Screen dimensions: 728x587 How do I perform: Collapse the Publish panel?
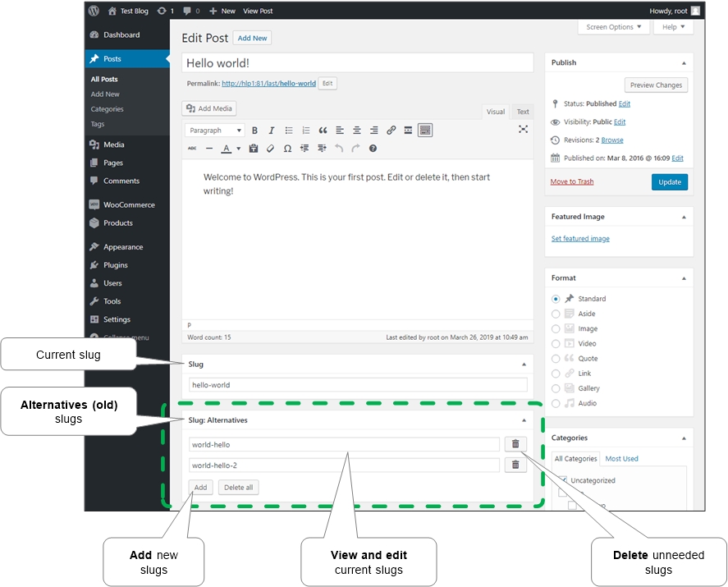point(684,63)
